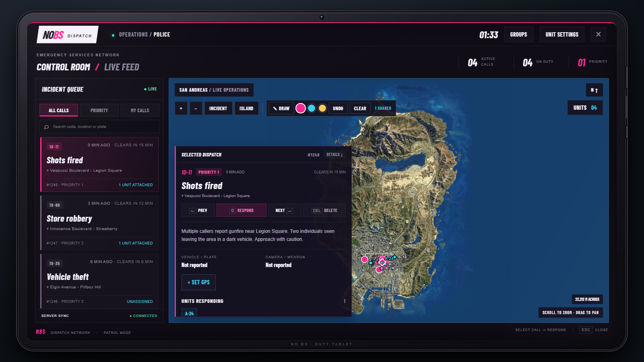The image size is (644, 362).
Task: Select the pink diamond incident marker on map
Action: (x=382, y=263)
